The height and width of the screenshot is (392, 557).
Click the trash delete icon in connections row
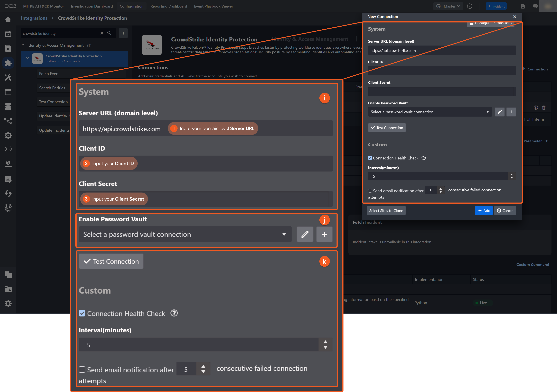click(544, 108)
